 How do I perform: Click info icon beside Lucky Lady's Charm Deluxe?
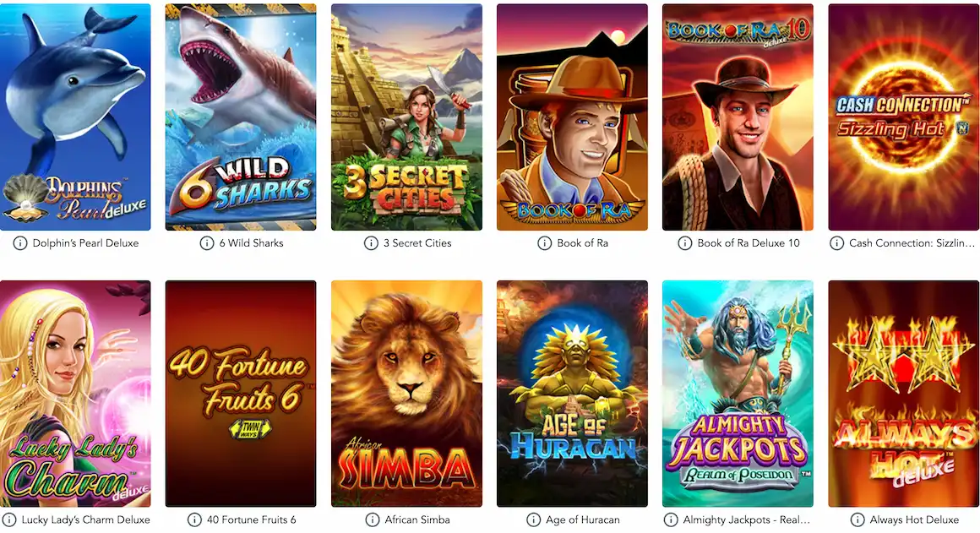[x=8, y=519]
